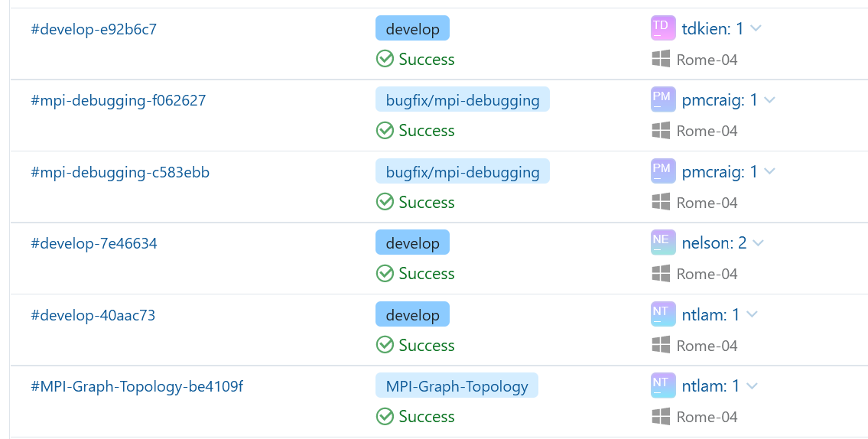Open Success status of develop-7e46634
The height and width of the screenshot is (439, 868).
[426, 273]
